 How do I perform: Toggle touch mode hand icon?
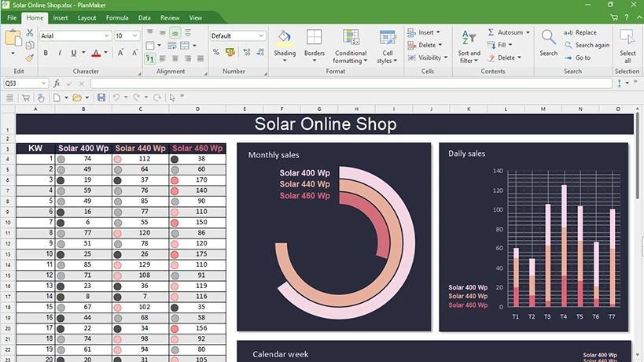coord(41,98)
